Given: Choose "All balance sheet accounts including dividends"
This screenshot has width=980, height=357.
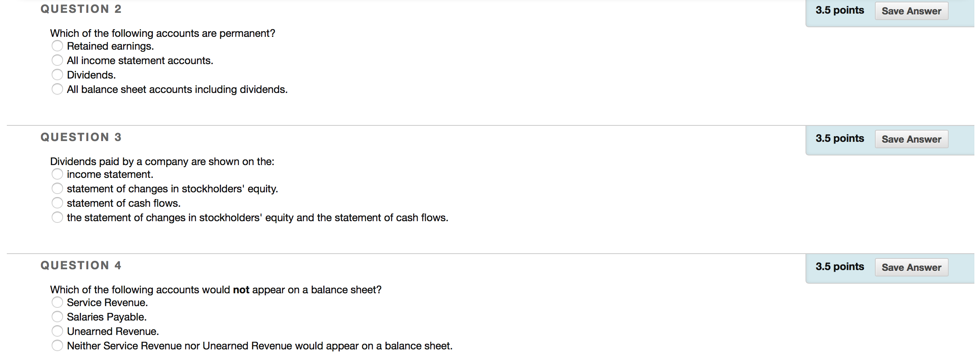Looking at the screenshot, I should [57, 89].
